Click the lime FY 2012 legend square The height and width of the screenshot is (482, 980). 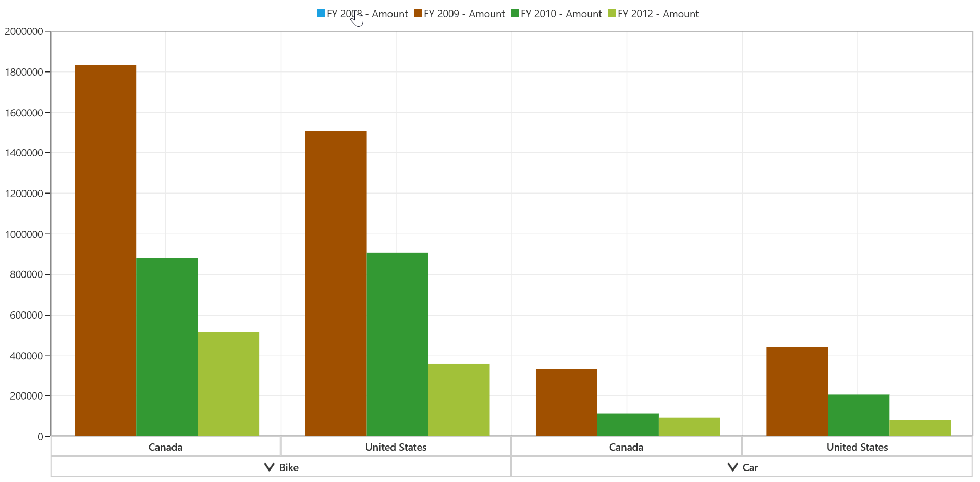tap(612, 14)
